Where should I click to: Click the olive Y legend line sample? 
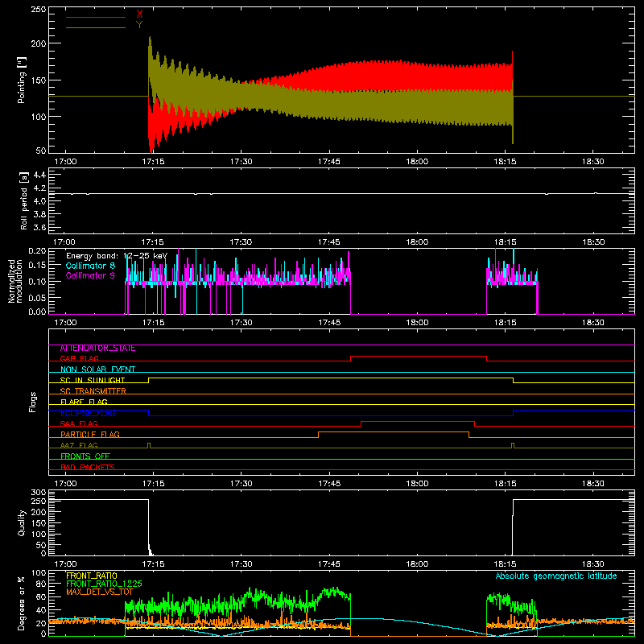[95, 27]
